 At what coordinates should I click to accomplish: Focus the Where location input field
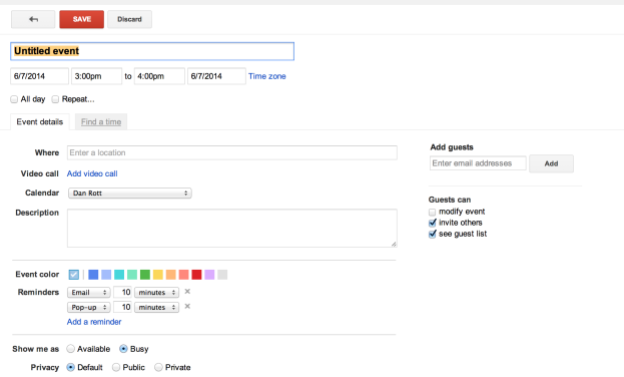pos(232,153)
